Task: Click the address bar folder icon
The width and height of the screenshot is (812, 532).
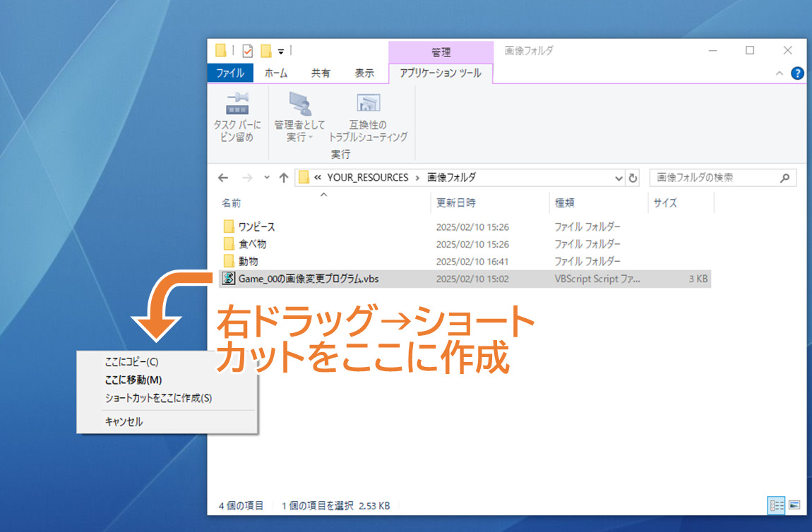Action: [304, 178]
